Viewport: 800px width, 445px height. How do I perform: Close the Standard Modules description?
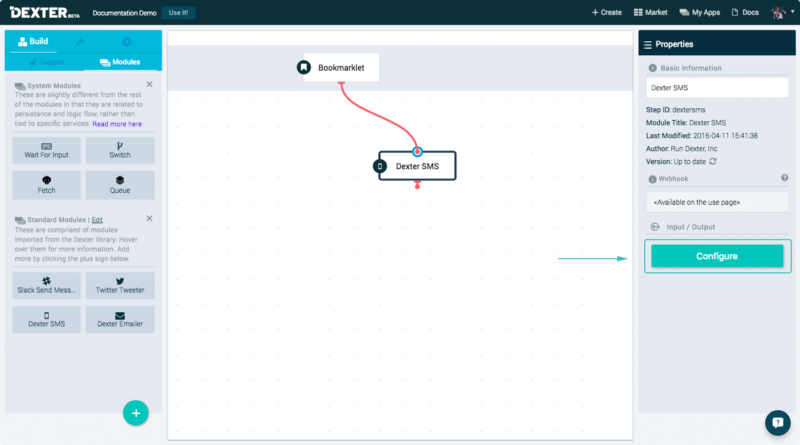(149, 218)
